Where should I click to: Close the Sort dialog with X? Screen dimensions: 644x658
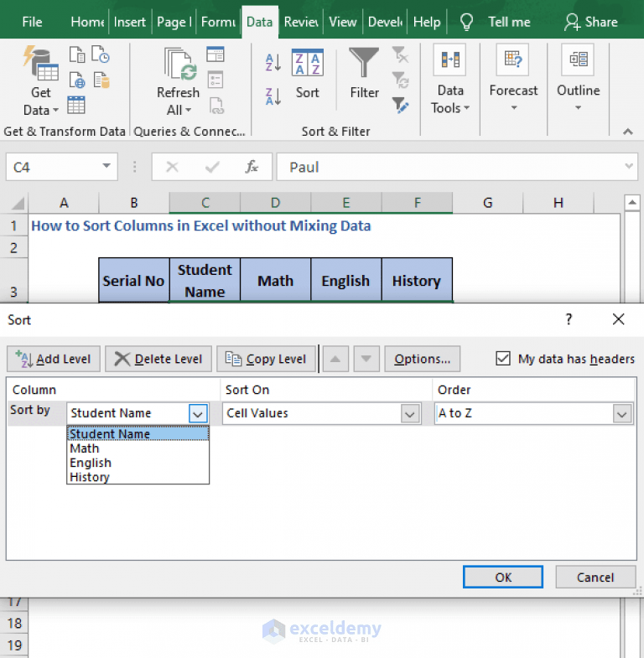click(618, 319)
